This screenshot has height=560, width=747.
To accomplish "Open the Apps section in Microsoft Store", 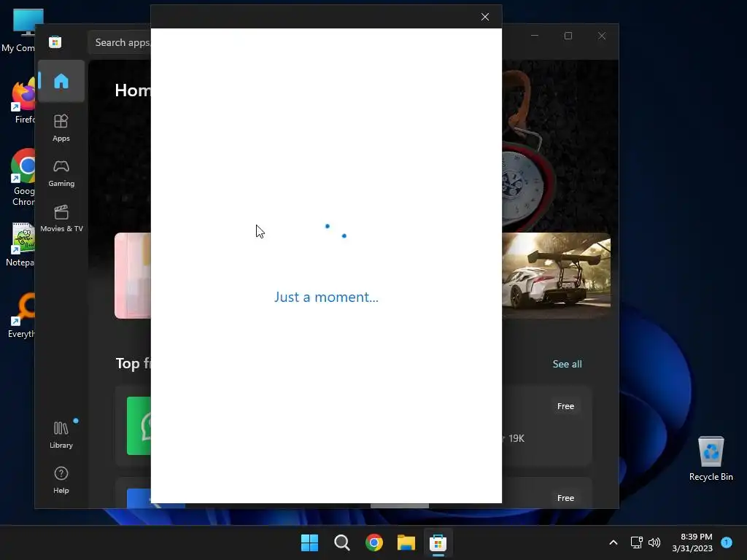I will [61, 128].
